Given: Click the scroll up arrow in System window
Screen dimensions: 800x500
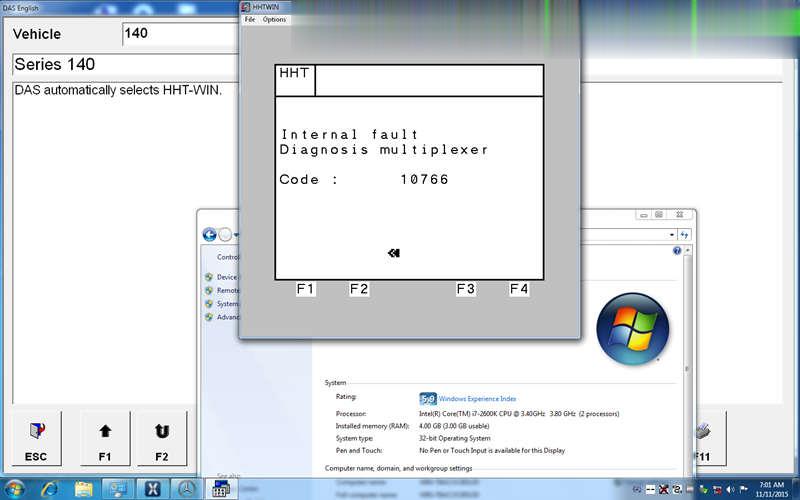Looking at the screenshot, I should click(687, 250).
